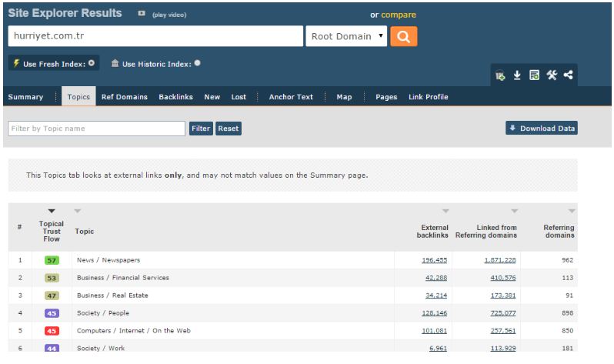Open backlinks count 101,081 for On the Web

(434, 331)
